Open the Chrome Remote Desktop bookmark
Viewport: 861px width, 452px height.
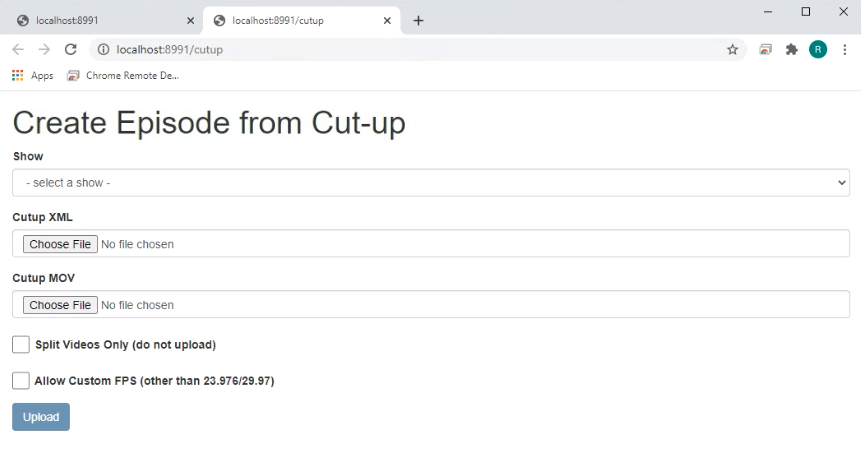pos(123,76)
